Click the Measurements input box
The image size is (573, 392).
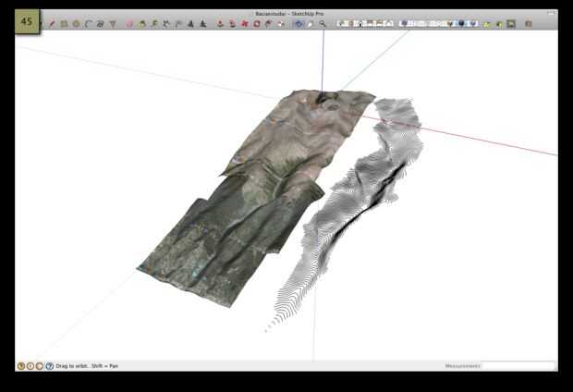pos(518,366)
